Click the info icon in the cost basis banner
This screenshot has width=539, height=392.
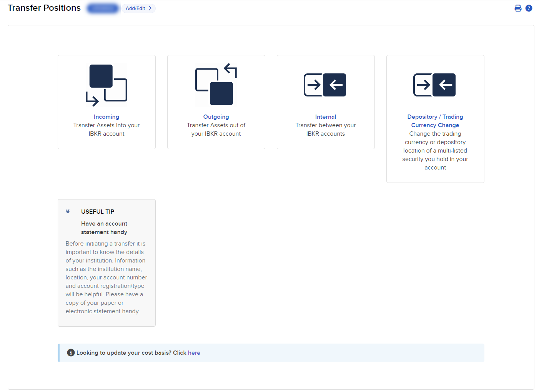click(x=71, y=352)
